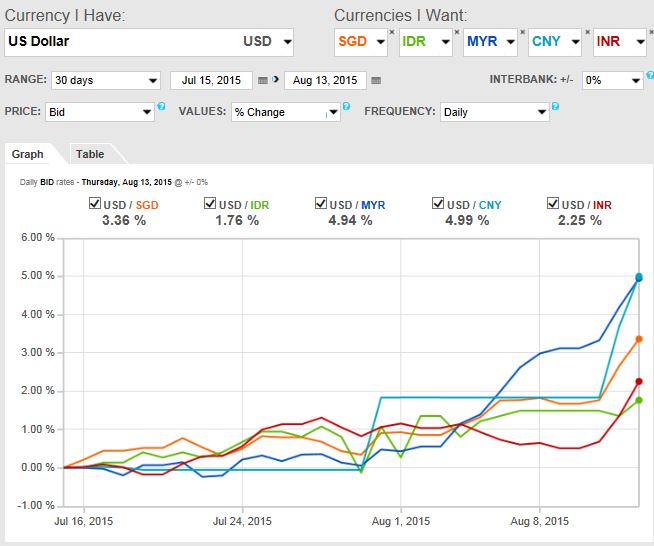Click the Aug 8, 2015 axis label
This screenshot has height=546, width=654.
pyautogui.click(x=540, y=521)
